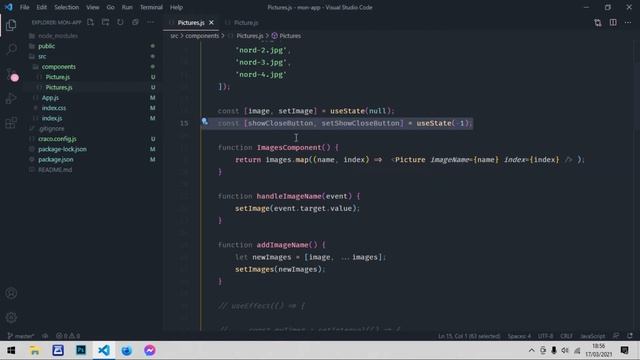Create a new folder in Explorer
The height and width of the screenshot is (360, 640).
point(105,22)
